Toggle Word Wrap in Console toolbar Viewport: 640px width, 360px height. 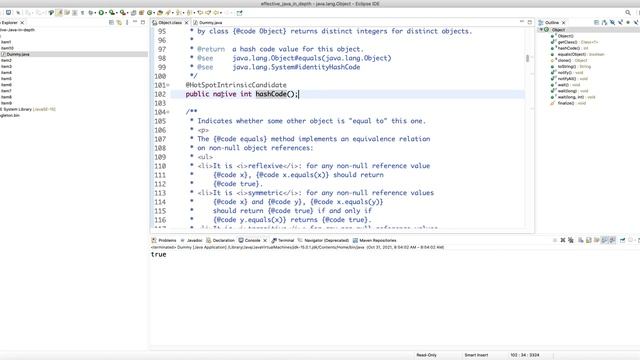[596, 240]
